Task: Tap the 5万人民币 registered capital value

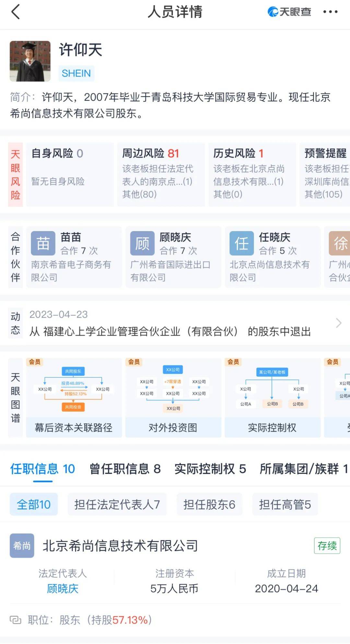Action: point(174,588)
